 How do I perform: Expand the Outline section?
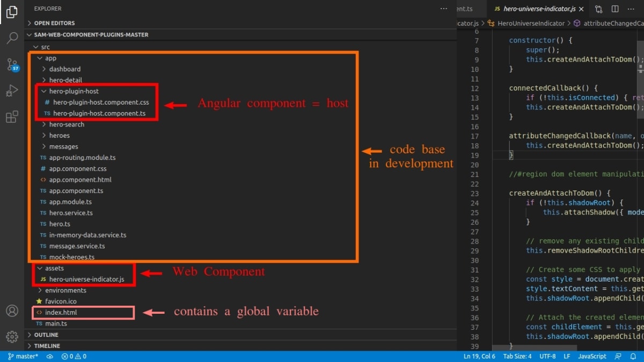[240, 335]
